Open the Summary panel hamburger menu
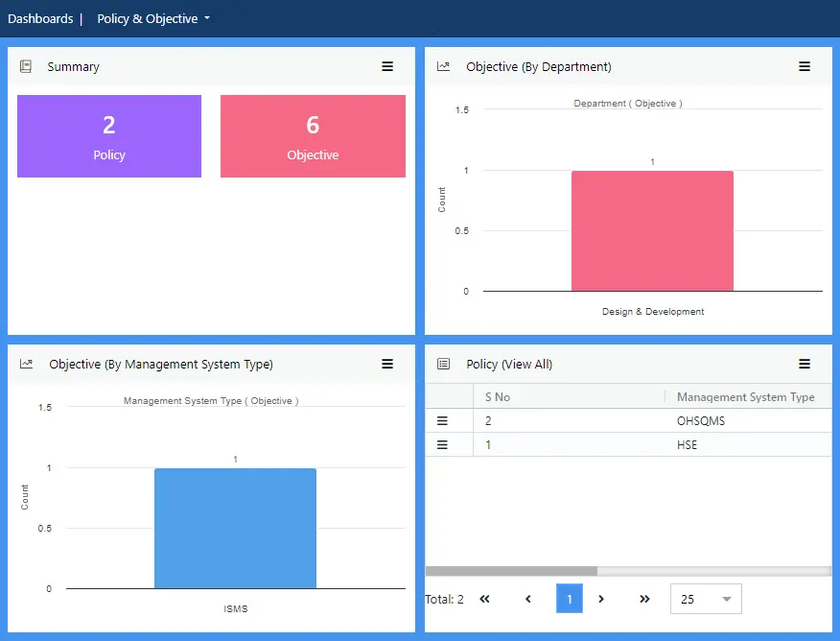 click(x=387, y=66)
